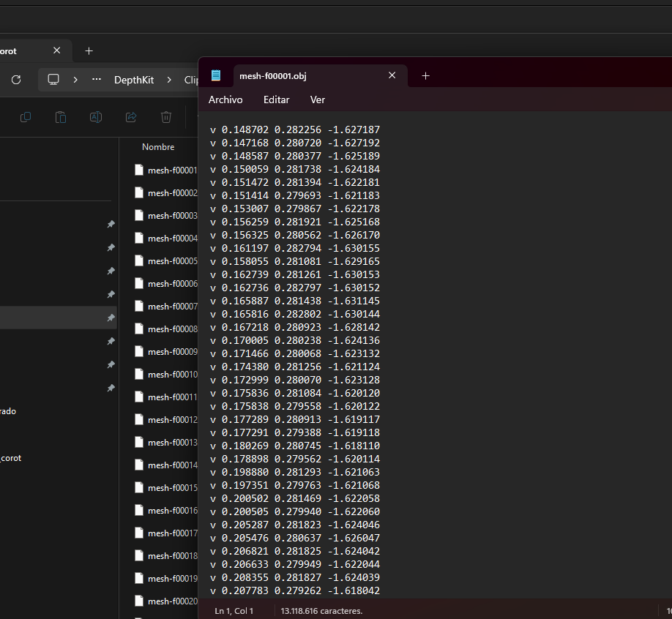Refresh the File Explorer folder view

(16, 80)
